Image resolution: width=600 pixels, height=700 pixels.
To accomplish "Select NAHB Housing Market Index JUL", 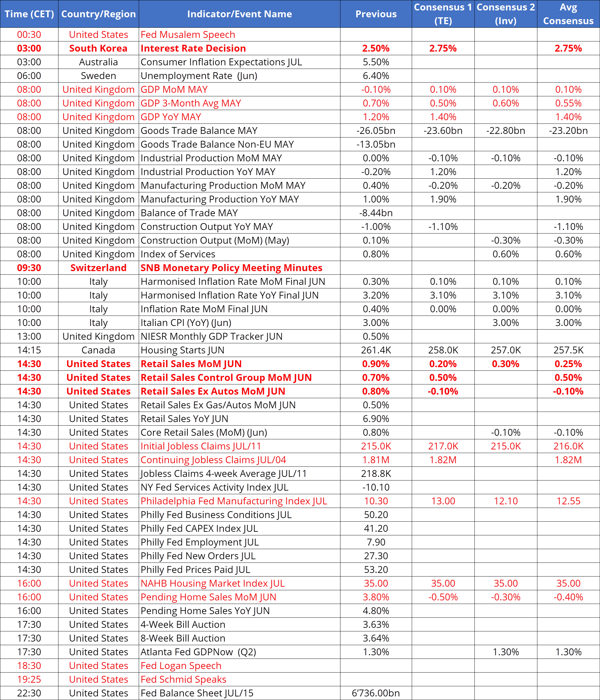I will coord(239,583).
